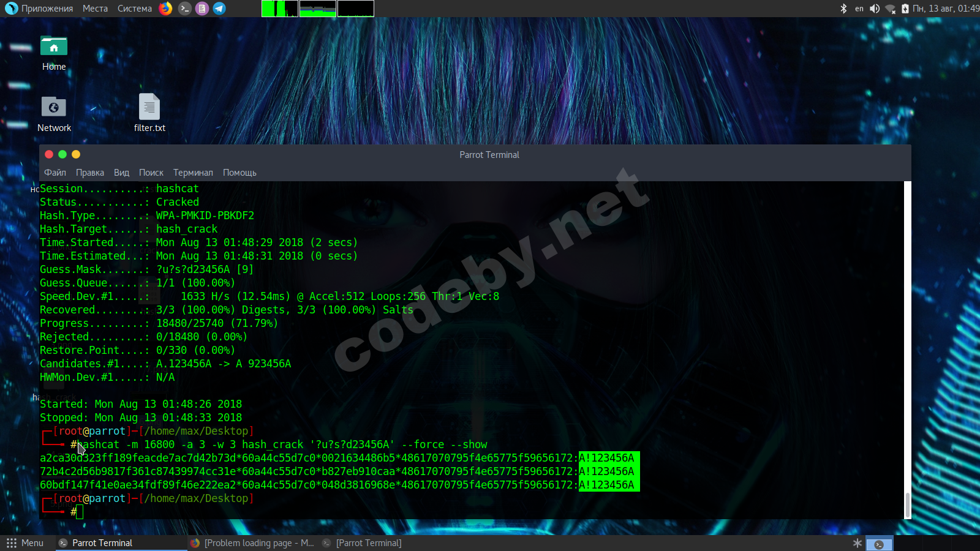Viewport: 980px width, 551px height.
Task: Click the Bluetooth tray icon
Action: [843, 9]
